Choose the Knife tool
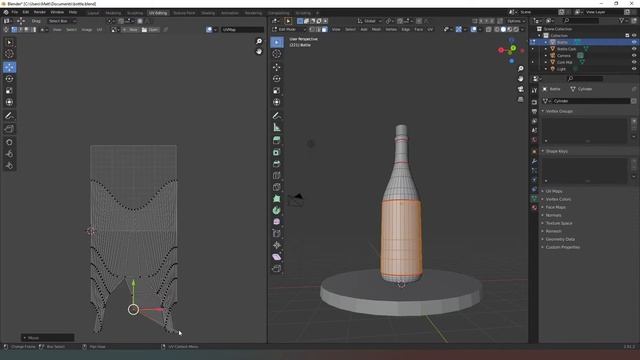Screen dimensions: 640x360 click(277, 187)
